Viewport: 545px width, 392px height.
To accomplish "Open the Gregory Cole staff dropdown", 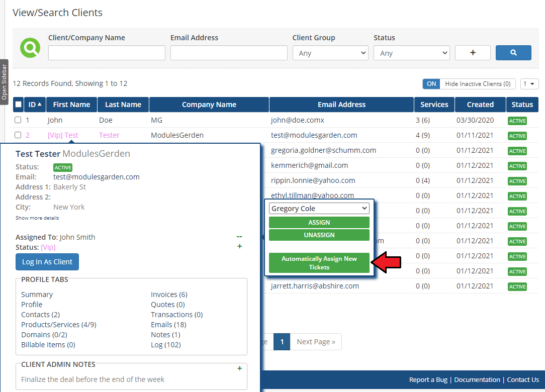I will pos(319,209).
